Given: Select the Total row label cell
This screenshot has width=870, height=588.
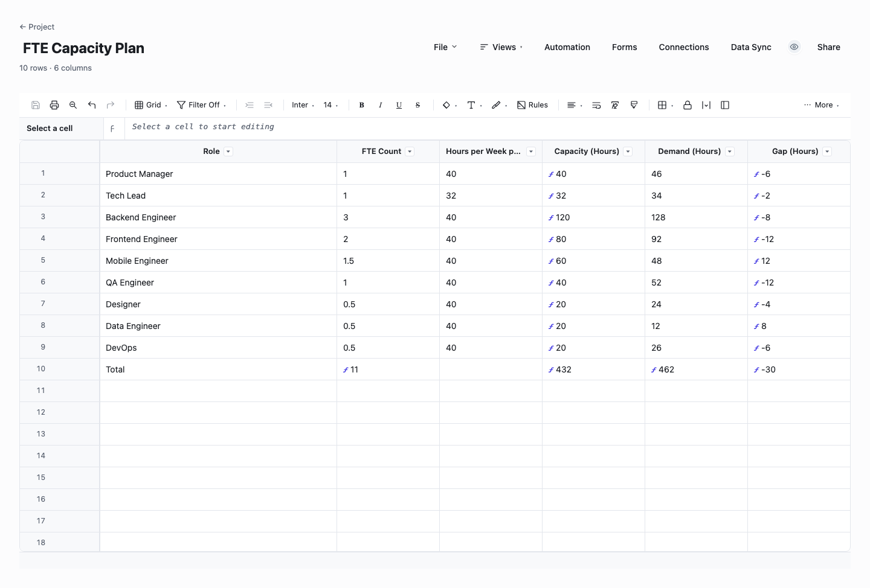Looking at the screenshot, I should coord(218,369).
